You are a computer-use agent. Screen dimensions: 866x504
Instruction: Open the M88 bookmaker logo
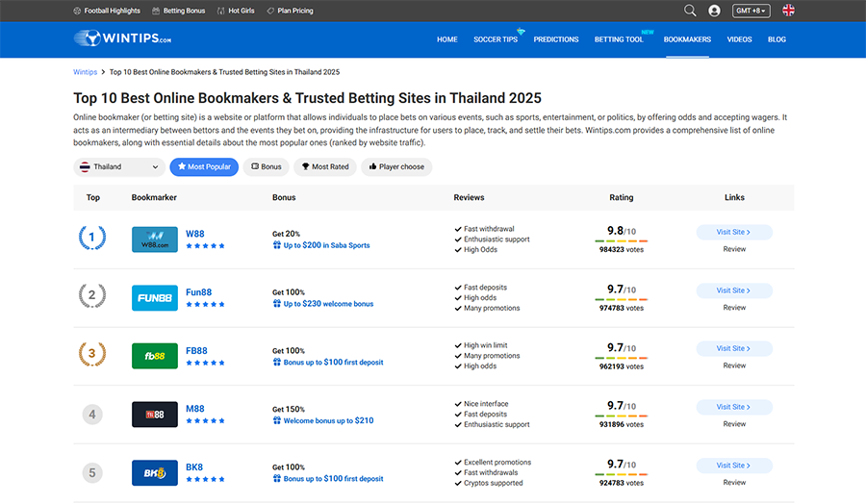click(155, 415)
